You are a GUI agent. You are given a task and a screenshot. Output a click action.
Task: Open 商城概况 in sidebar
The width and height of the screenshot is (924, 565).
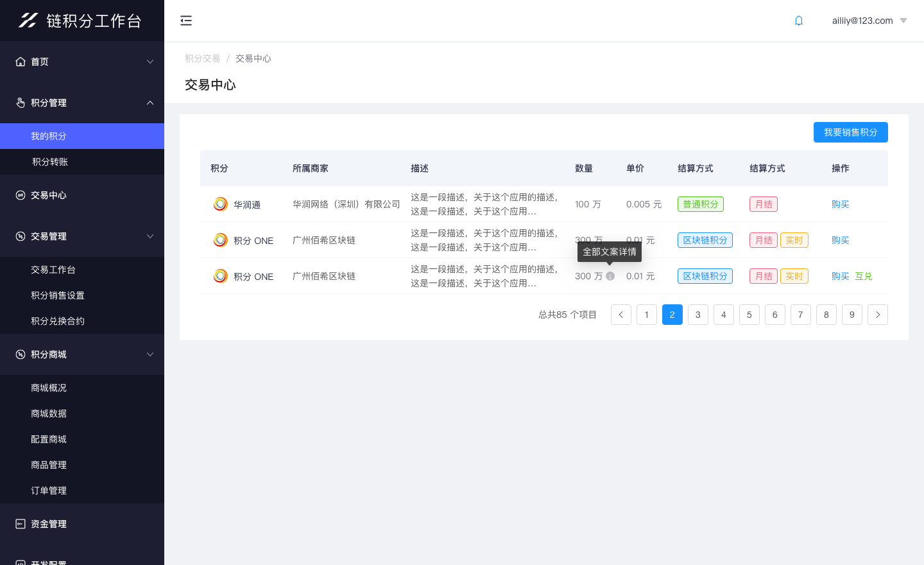click(x=82, y=388)
